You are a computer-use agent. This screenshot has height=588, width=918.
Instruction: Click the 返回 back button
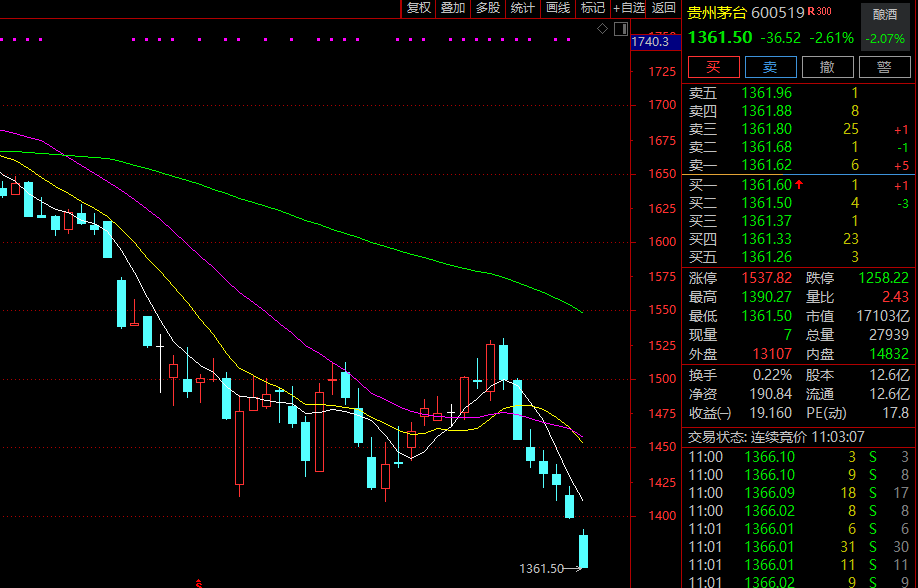(x=663, y=8)
